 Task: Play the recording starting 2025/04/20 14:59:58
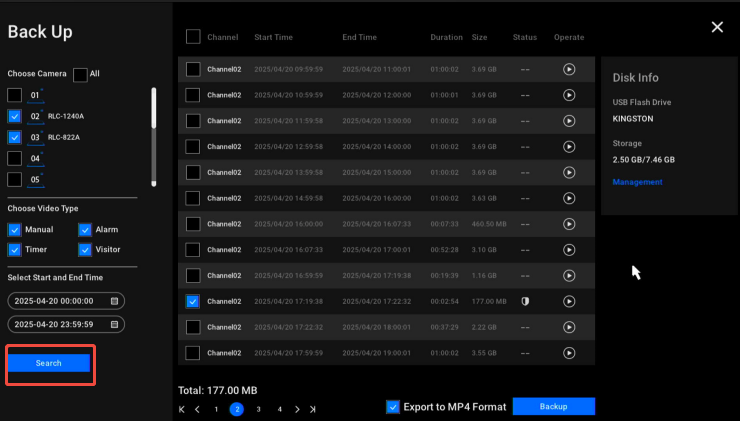tap(569, 198)
